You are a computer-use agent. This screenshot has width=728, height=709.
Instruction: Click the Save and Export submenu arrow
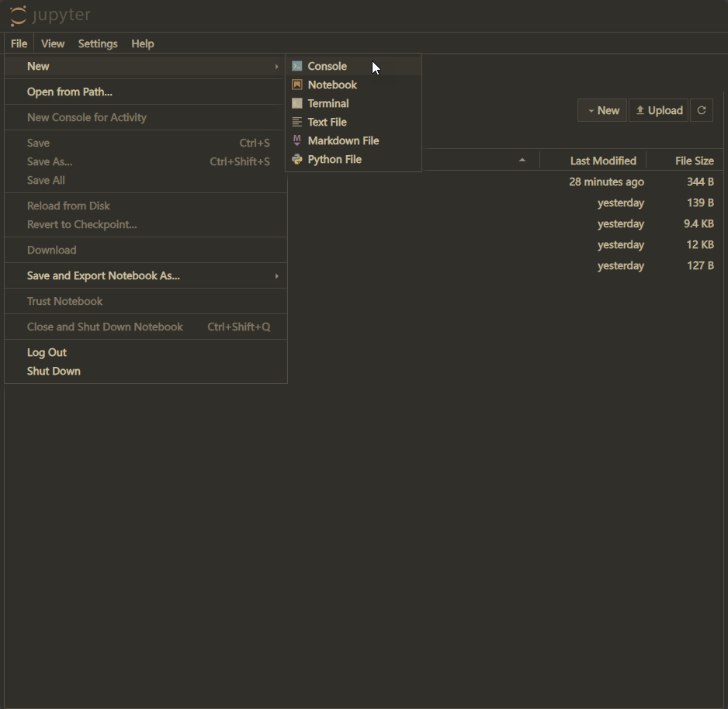point(277,275)
